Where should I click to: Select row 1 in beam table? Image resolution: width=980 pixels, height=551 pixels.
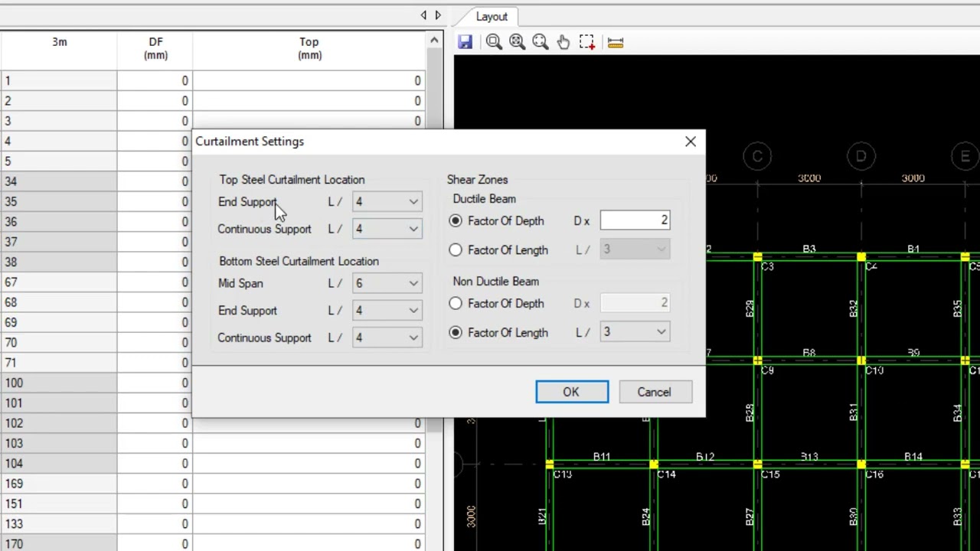(58, 81)
